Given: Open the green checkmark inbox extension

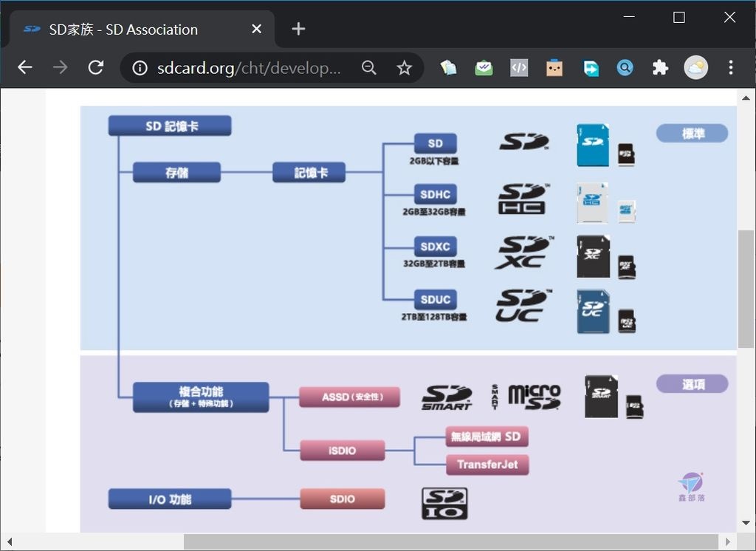Looking at the screenshot, I should tap(484, 67).
